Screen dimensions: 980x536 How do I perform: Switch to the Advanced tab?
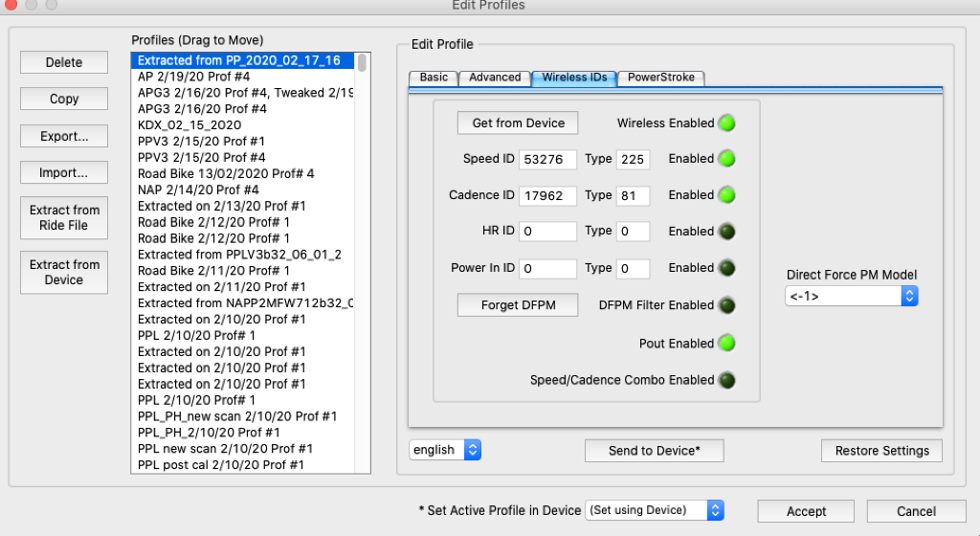[495, 78]
